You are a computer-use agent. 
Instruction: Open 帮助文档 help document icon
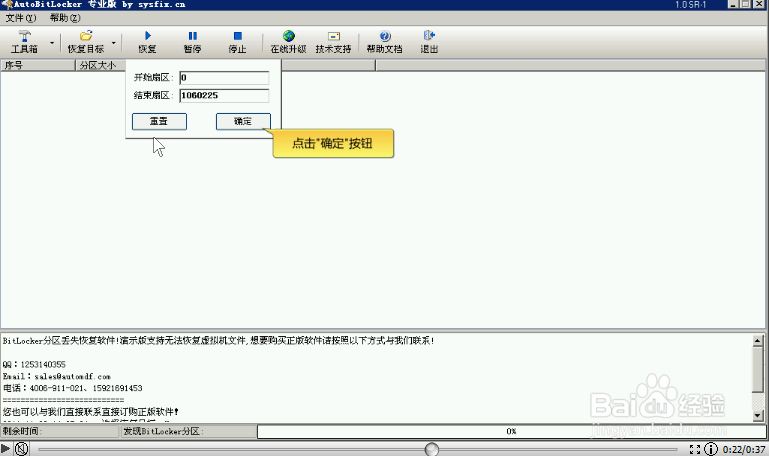(x=385, y=36)
